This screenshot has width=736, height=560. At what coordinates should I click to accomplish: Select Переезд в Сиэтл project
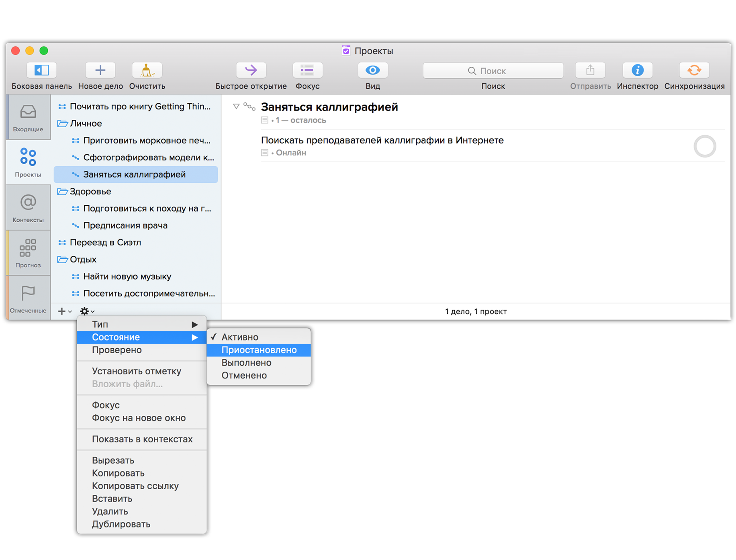tap(136, 242)
